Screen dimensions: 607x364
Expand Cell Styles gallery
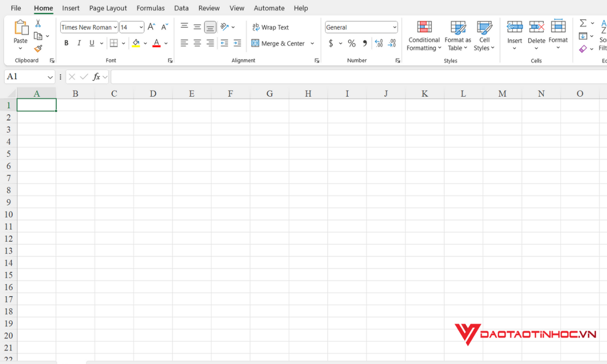click(x=485, y=44)
